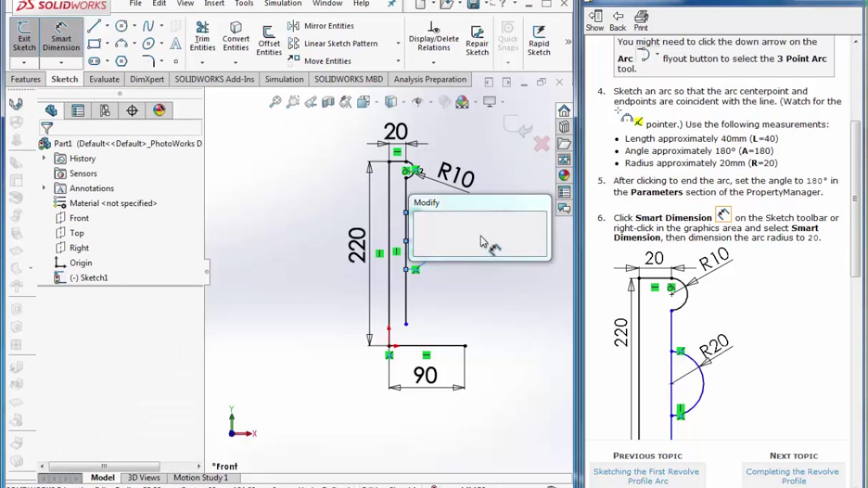The image size is (868, 488).
Task: Select the Corner Rectangle tool
Action: 94,43
